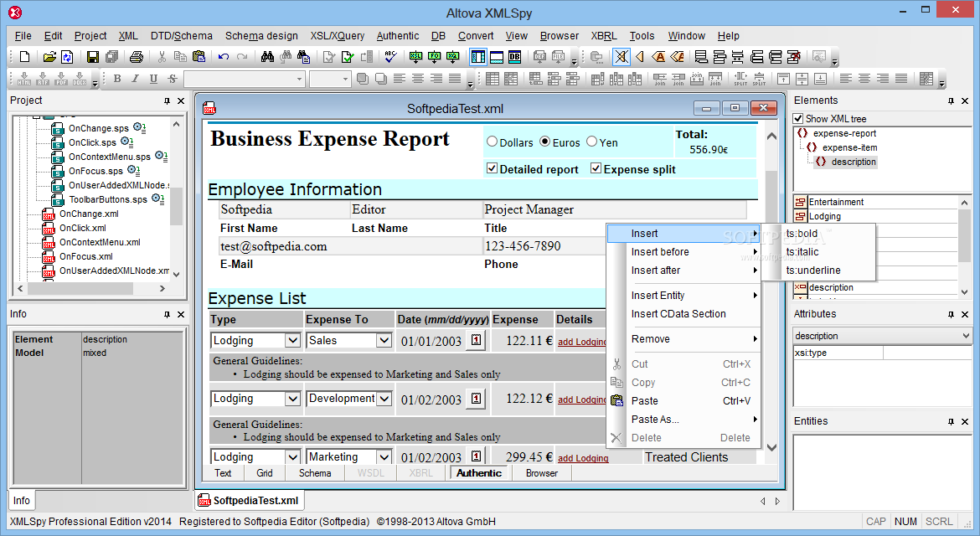Select the Euros radio button
The image size is (980, 536).
click(x=545, y=142)
